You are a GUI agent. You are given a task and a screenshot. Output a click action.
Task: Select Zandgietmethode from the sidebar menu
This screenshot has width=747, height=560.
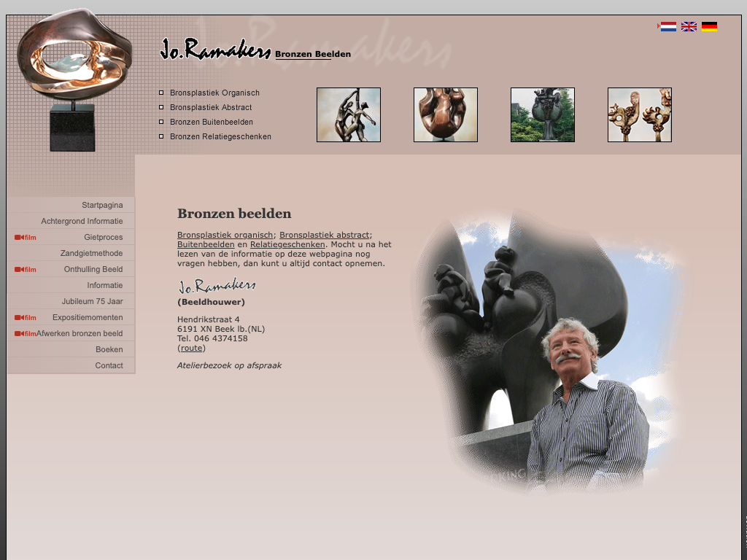pyautogui.click(x=91, y=254)
